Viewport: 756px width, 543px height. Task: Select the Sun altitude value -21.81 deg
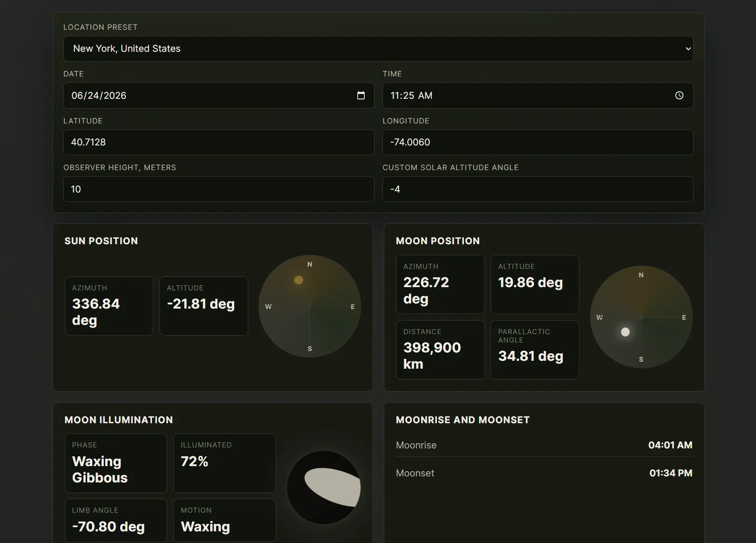[x=201, y=304]
